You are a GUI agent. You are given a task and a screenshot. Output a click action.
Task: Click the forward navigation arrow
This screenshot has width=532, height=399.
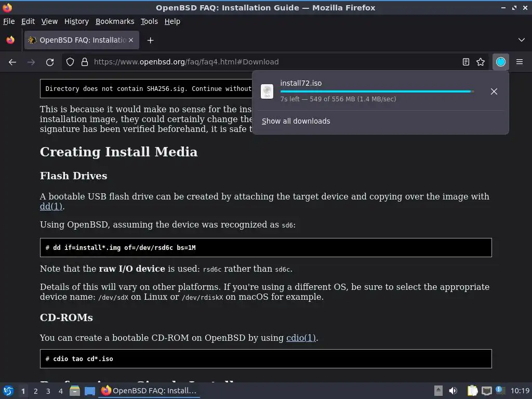click(31, 62)
